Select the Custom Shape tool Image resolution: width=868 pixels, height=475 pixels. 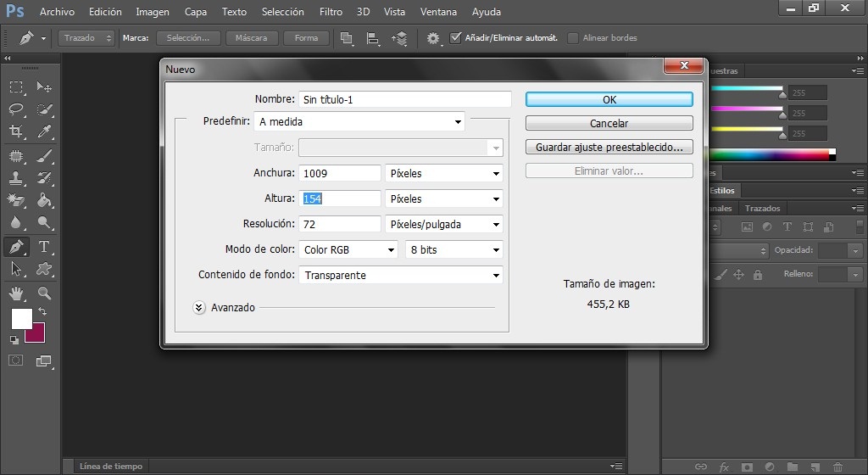pyautogui.click(x=44, y=269)
